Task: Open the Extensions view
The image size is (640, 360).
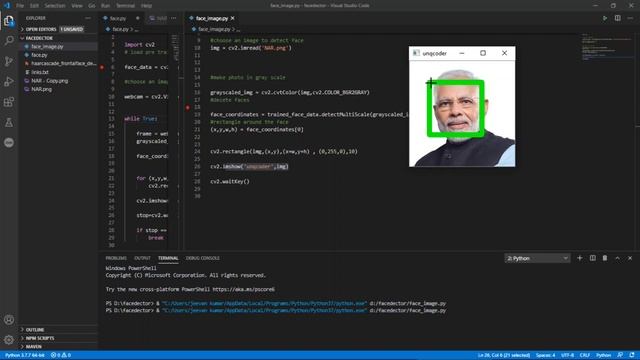Action: (x=9, y=102)
